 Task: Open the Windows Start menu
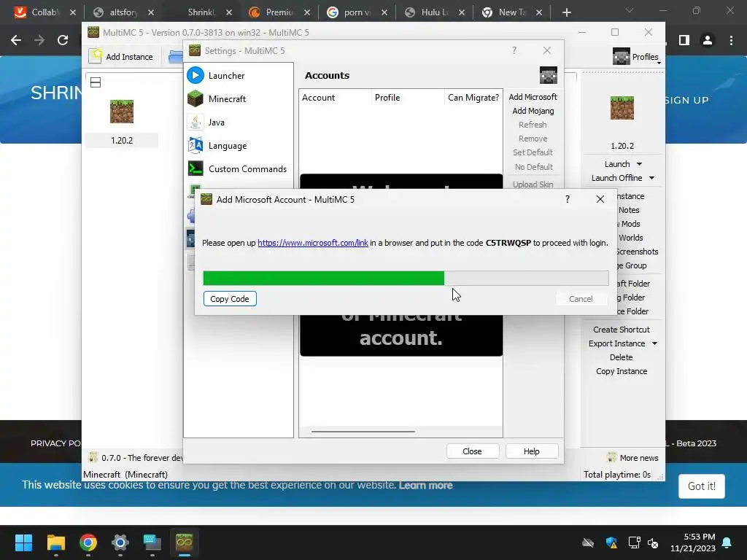pyautogui.click(x=23, y=542)
